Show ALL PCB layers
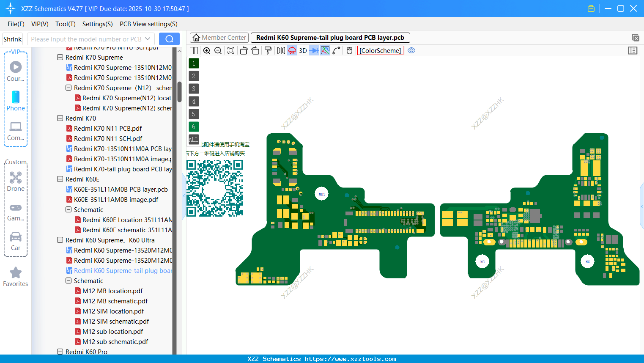Screen dimensions: 644x363 tap(194, 139)
